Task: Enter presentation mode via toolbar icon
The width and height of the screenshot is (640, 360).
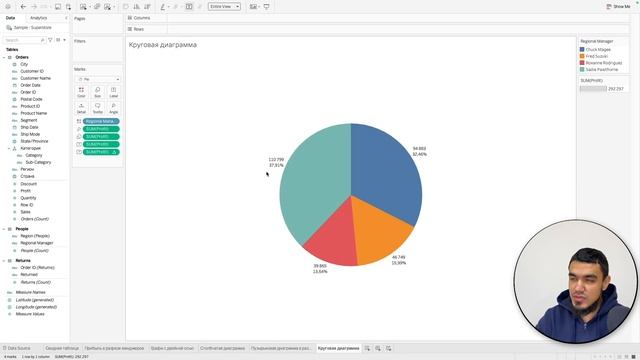Action: point(267,7)
